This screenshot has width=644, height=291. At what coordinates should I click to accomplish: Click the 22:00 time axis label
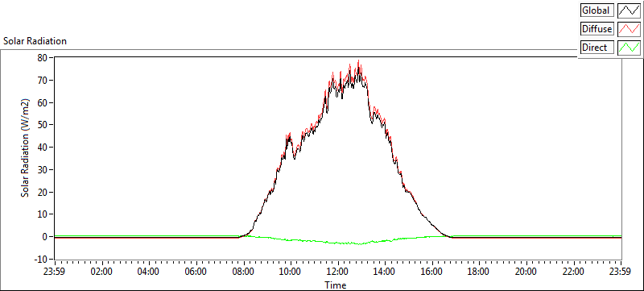(574, 272)
